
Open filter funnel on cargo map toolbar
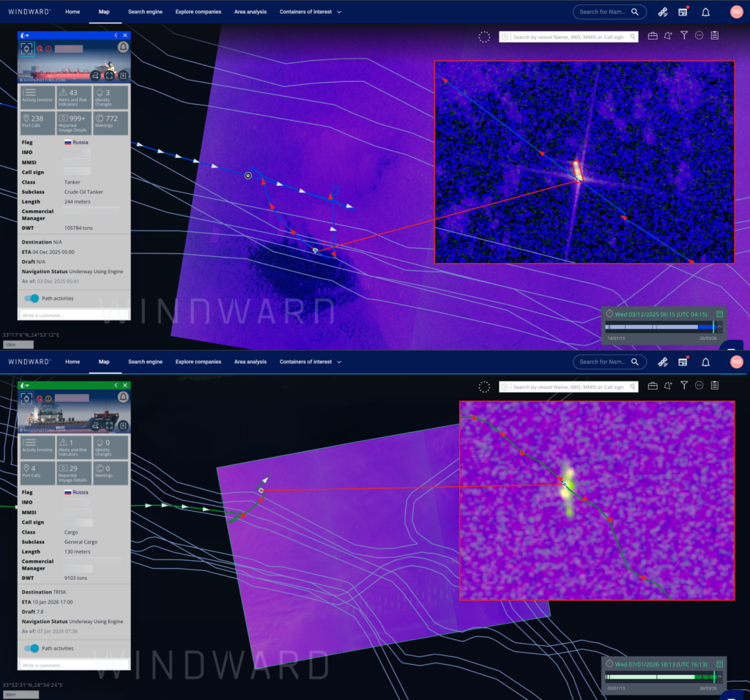684,386
